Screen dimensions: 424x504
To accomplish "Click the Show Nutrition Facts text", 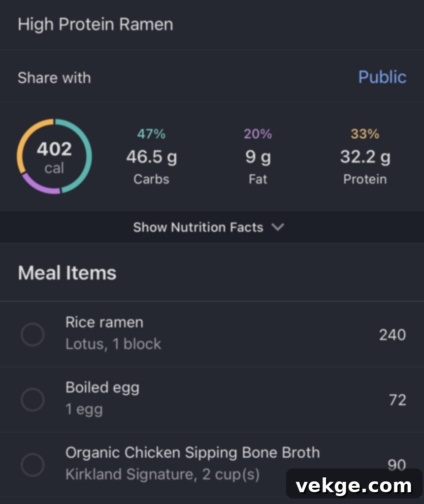I will pos(198,227).
